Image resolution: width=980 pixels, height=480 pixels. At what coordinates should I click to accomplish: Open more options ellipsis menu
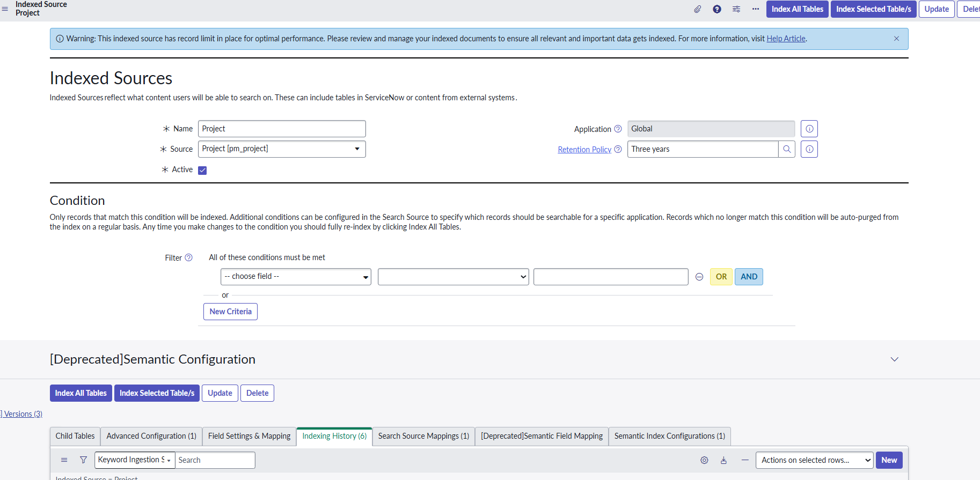pyautogui.click(x=755, y=9)
